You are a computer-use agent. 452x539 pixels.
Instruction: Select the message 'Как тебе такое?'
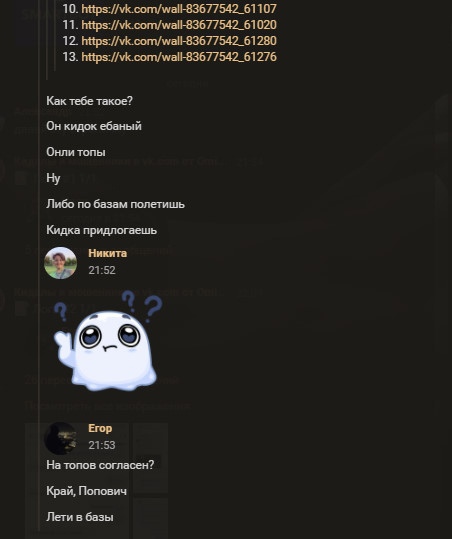(89, 101)
